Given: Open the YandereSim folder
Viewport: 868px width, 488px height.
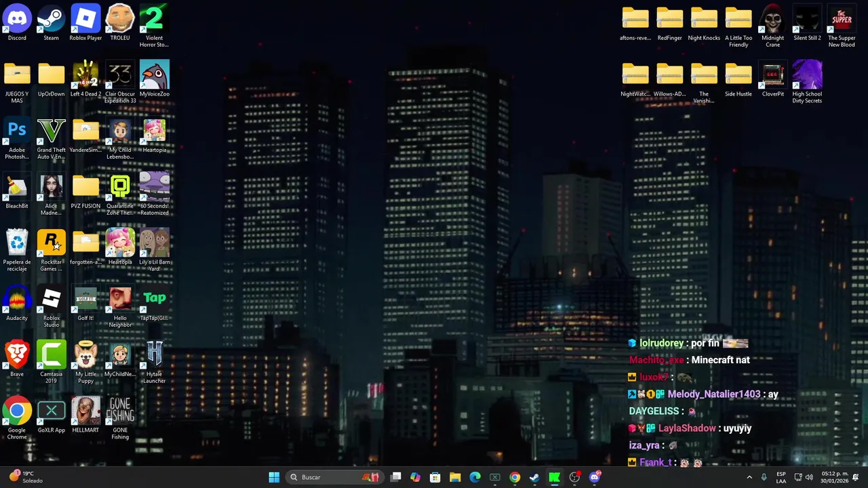Looking at the screenshot, I should (x=85, y=136).
